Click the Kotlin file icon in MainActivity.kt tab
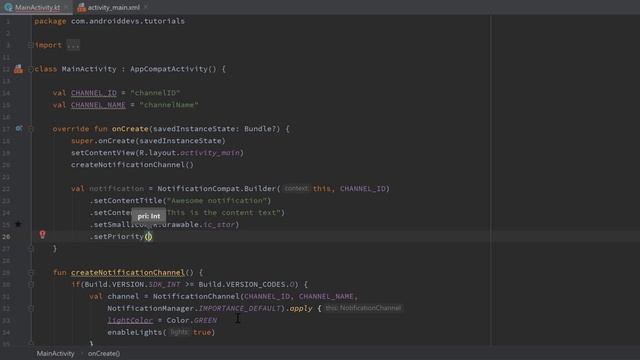This screenshot has width=640, height=360. click(8, 7)
